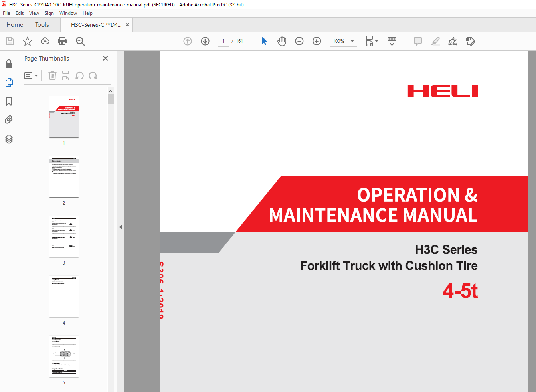Open the fit page options icon
This screenshot has height=392, width=536.
371,41
